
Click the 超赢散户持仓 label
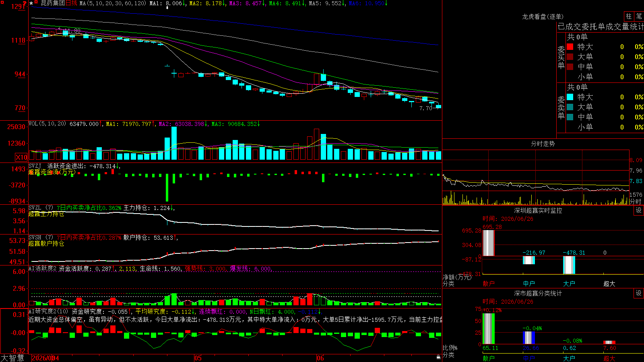tap(46, 243)
